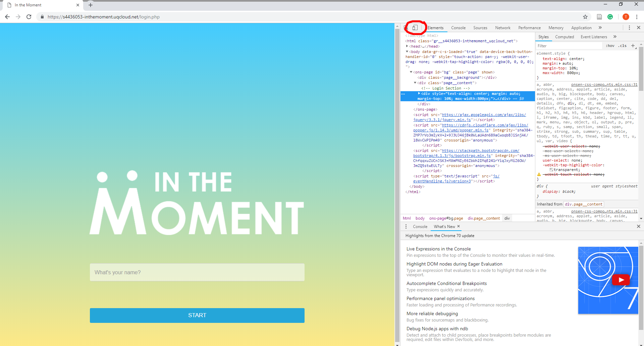Switch to the Console tab
The width and height of the screenshot is (644, 346).
458,28
